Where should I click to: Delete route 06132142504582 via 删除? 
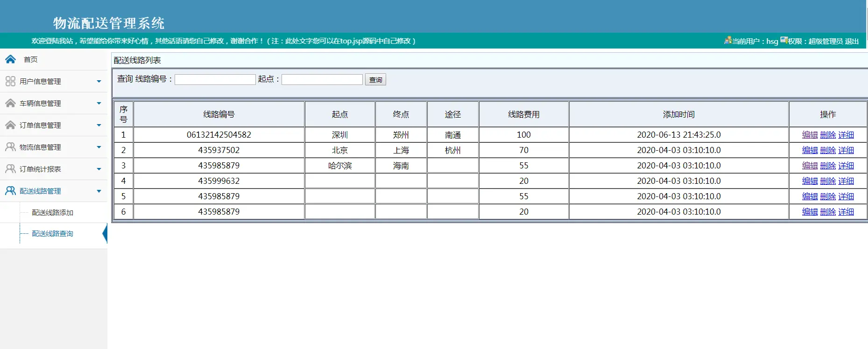(x=828, y=135)
